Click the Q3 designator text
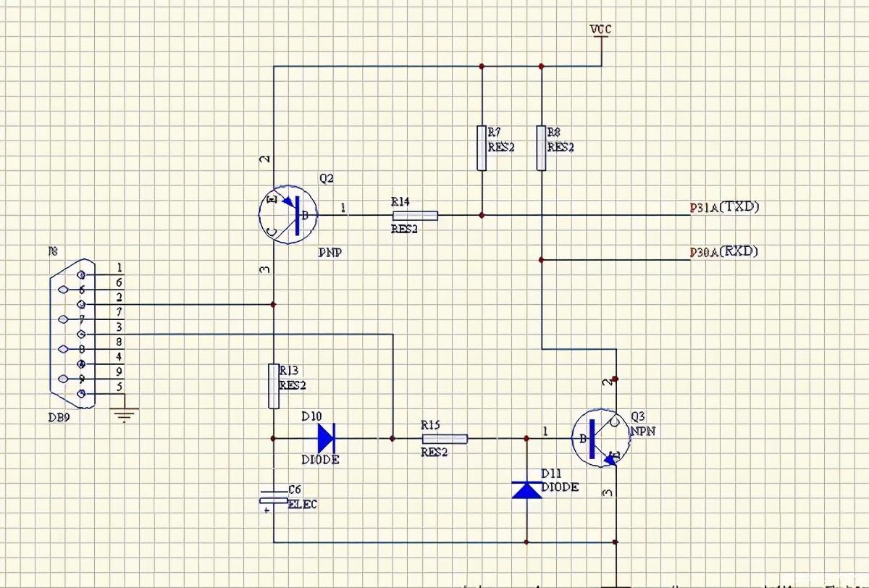Screen dimensions: 869x588 (638, 417)
